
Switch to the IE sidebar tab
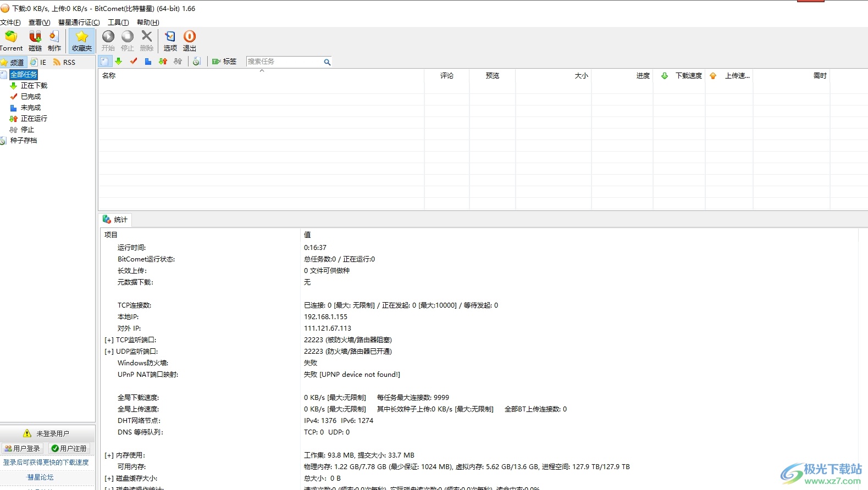click(38, 62)
